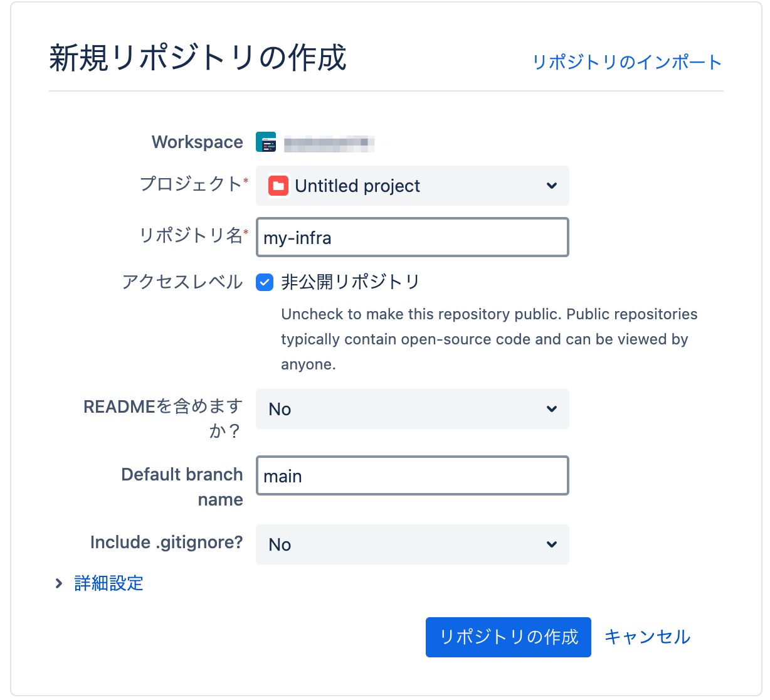Click the Default branch name field

pyautogui.click(x=413, y=475)
